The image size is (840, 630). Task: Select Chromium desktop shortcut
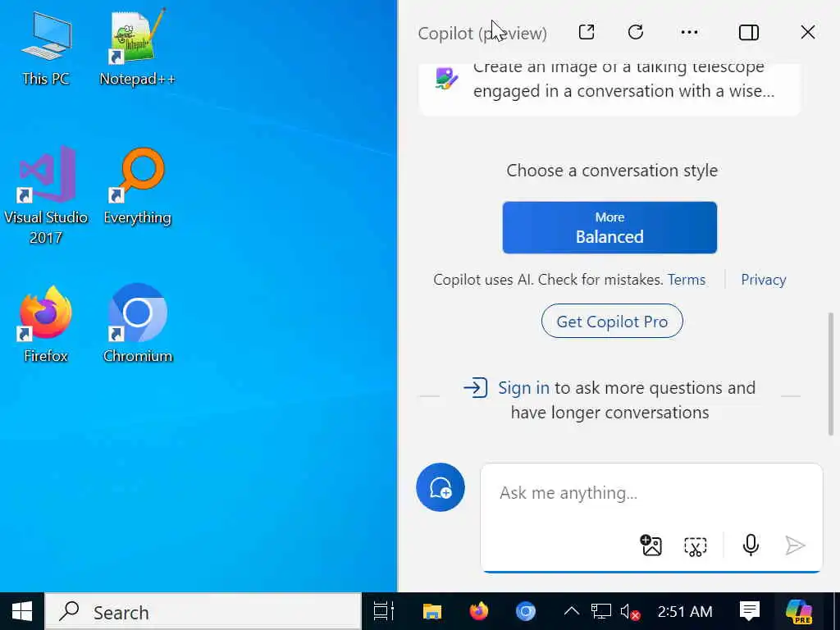click(x=137, y=325)
